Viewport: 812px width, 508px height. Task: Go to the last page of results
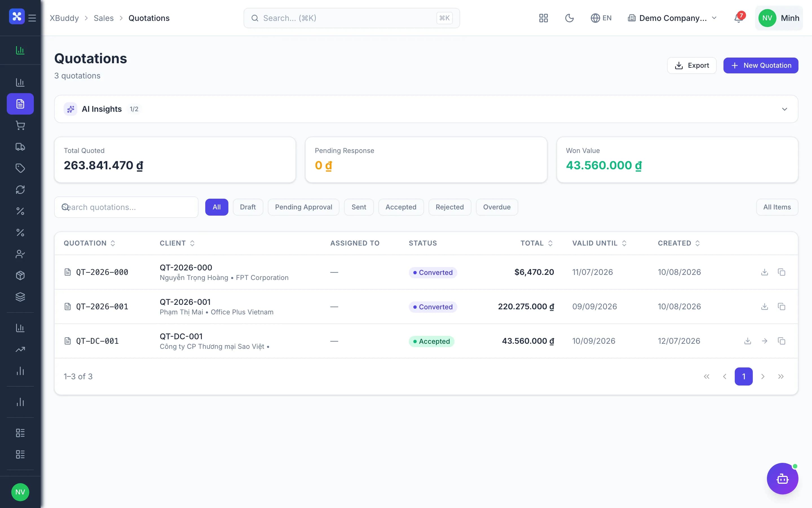pyautogui.click(x=781, y=376)
